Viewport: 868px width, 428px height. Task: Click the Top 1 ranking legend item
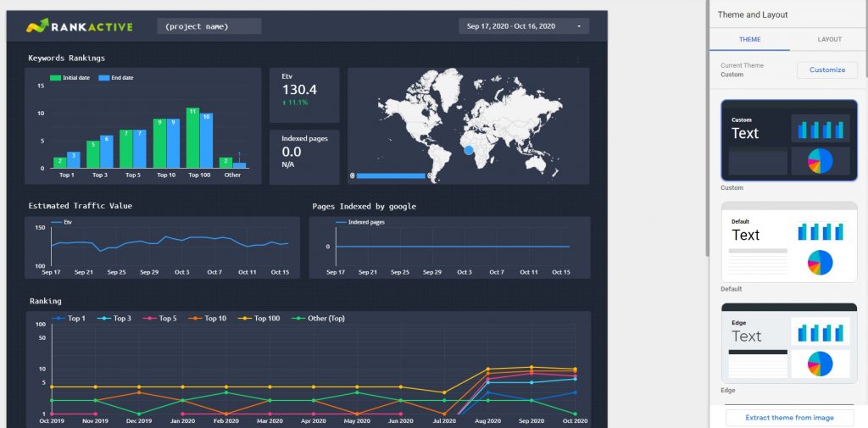[69, 319]
